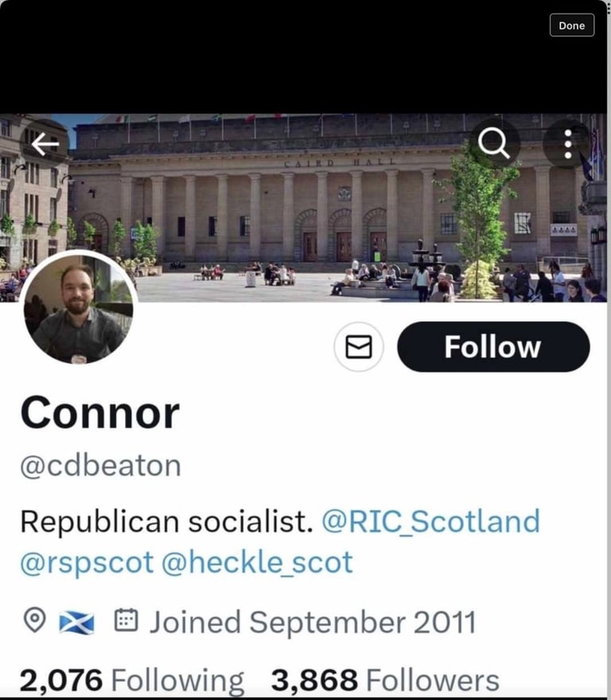Select the @cdbeaton handle text
This screenshot has height=700, width=611.
(100, 465)
